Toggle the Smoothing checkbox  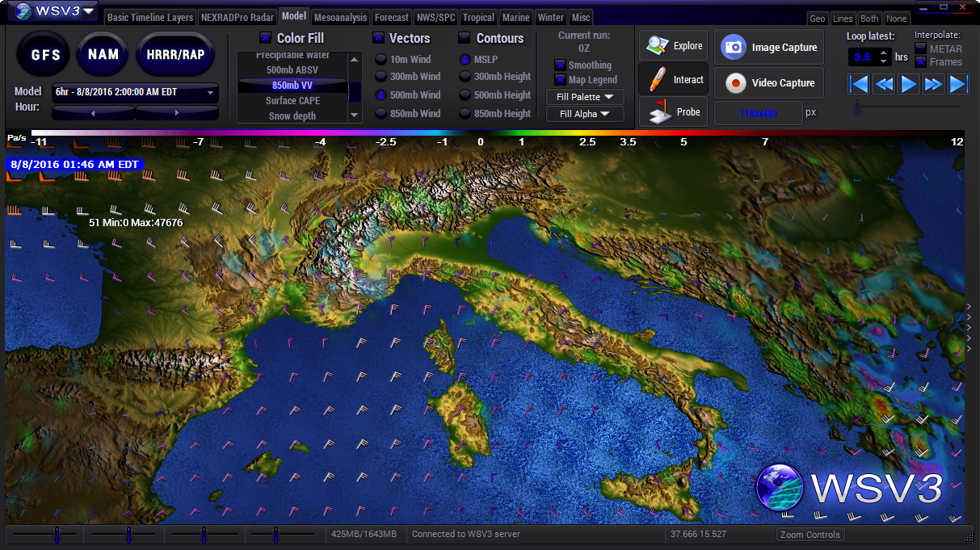pyautogui.click(x=560, y=65)
